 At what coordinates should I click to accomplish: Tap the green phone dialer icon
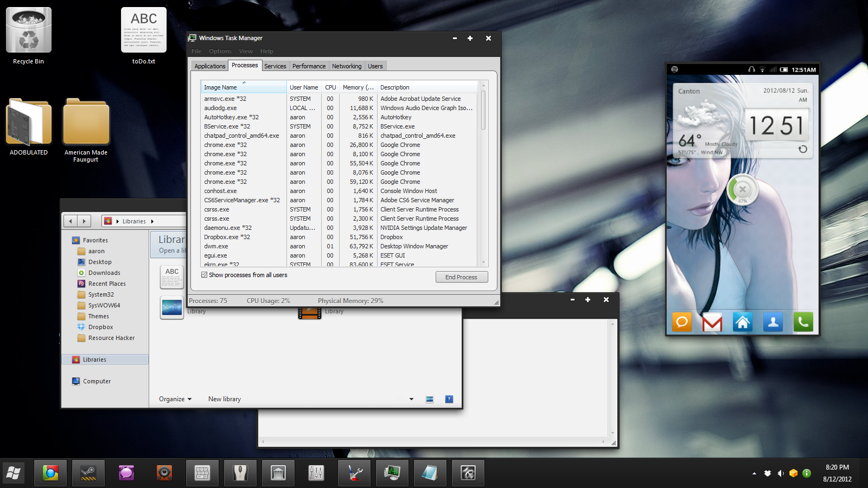click(803, 322)
